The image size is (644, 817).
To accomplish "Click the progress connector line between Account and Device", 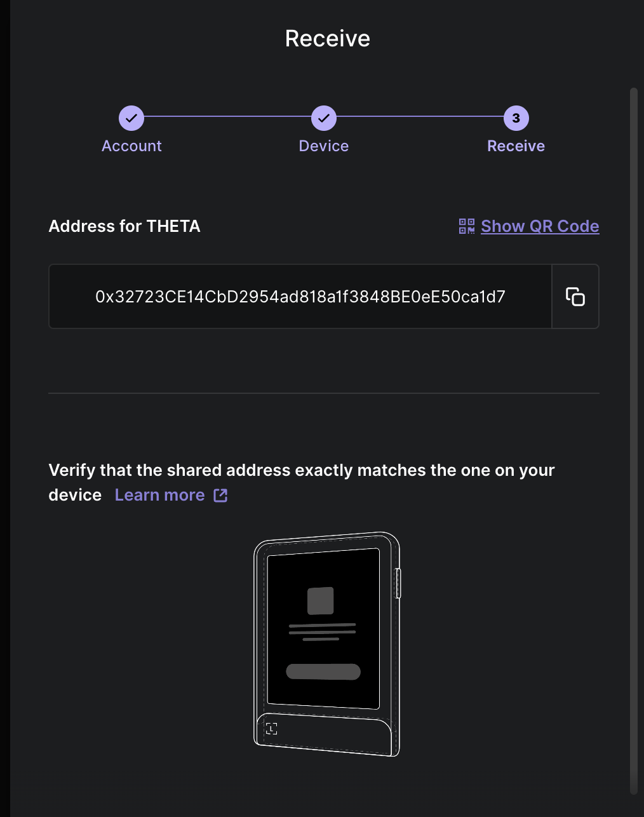I will (227, 118).
